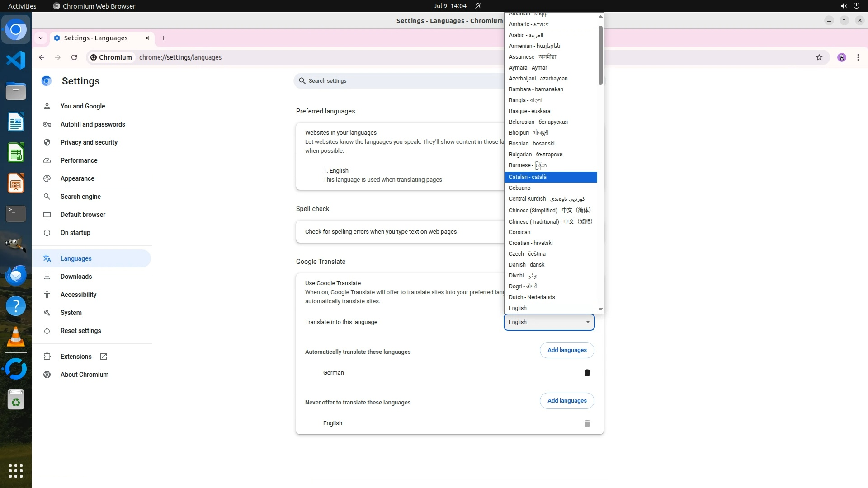Open a new tab with plus icon

[164, 38]
